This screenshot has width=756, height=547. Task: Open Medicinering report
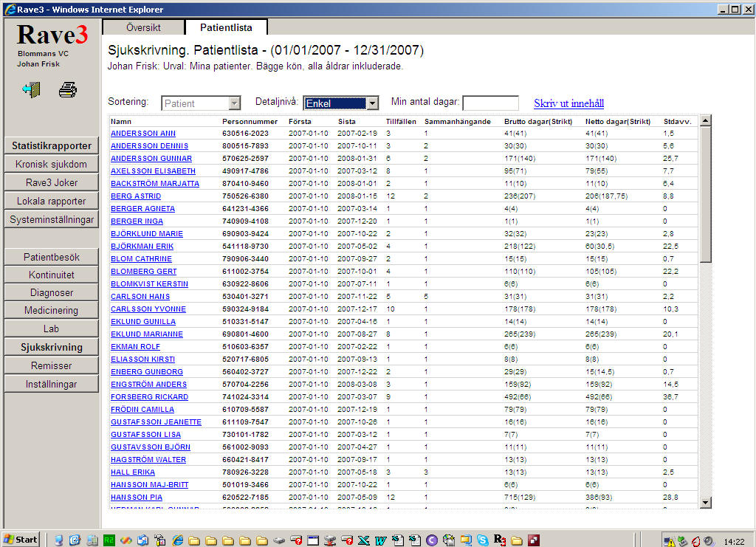click(x=52, y=310)
